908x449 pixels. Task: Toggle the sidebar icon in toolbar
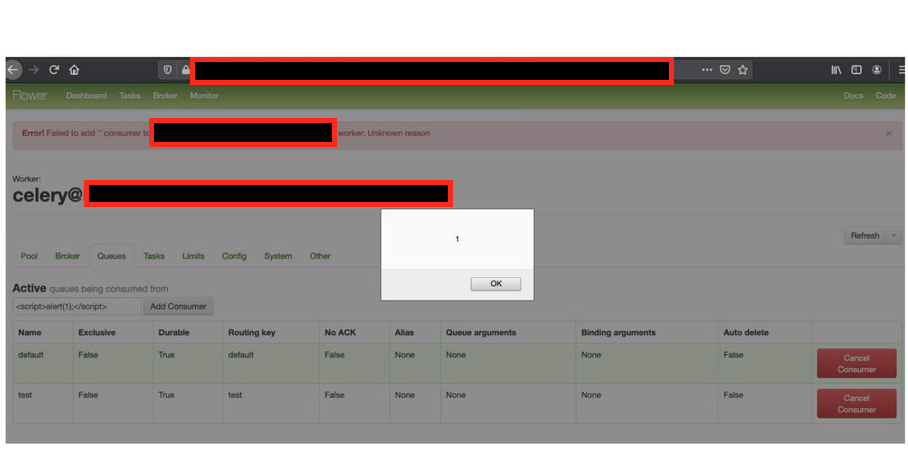point(856,70)
